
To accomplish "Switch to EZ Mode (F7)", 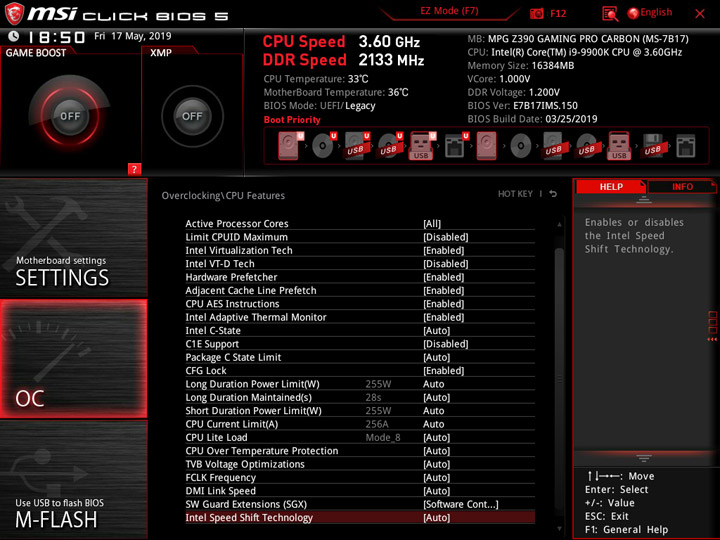I will 449,11.
